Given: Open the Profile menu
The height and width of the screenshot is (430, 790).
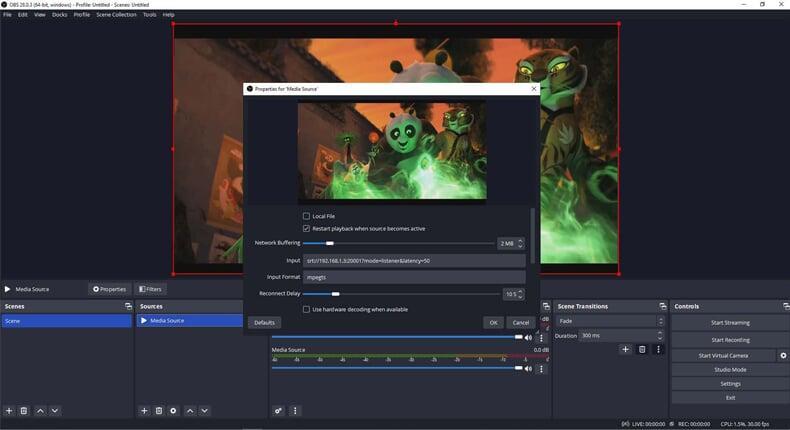Looking at the screenshot, I should click(x=82, y=15).
